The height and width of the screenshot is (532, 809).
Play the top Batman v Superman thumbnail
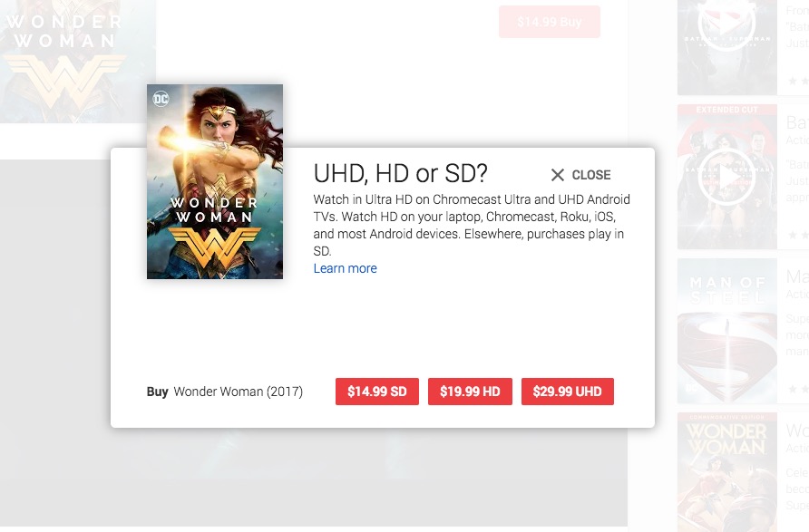(x=727, y=24)
